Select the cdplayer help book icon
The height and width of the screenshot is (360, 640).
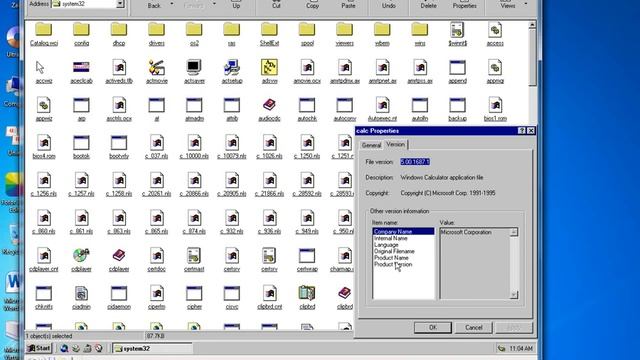tap(119, 256)
